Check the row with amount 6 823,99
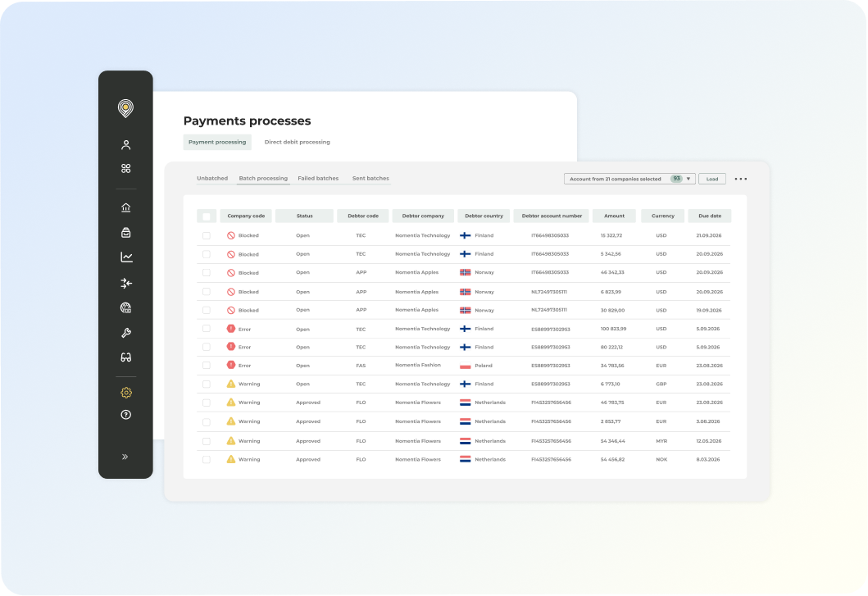Viewport: 868px width, 596px height. click(x=207, y=291)
